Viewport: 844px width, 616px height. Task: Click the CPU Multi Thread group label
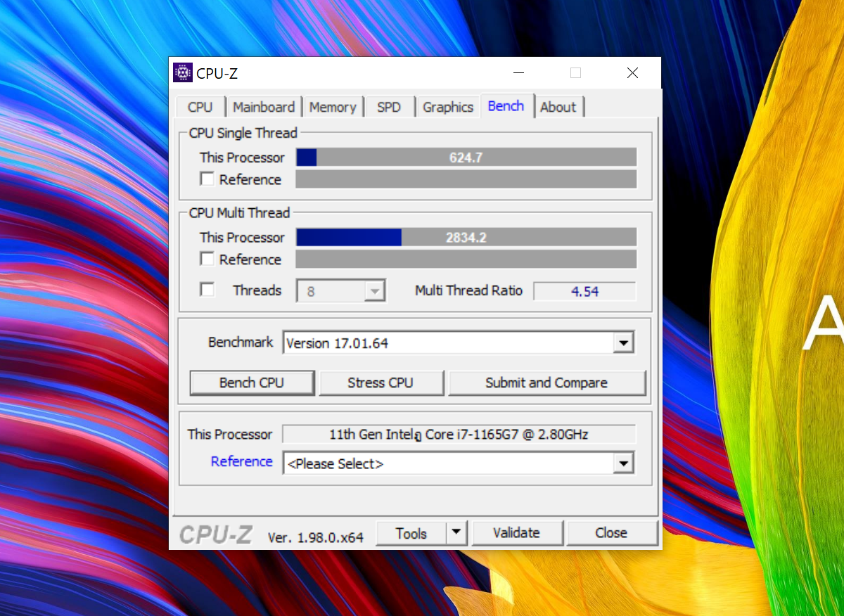tap(239, 213)
